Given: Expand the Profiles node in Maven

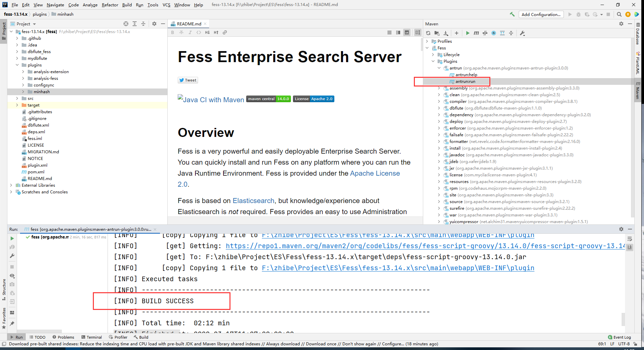Looking at the screenshot, I should point(427,41).
